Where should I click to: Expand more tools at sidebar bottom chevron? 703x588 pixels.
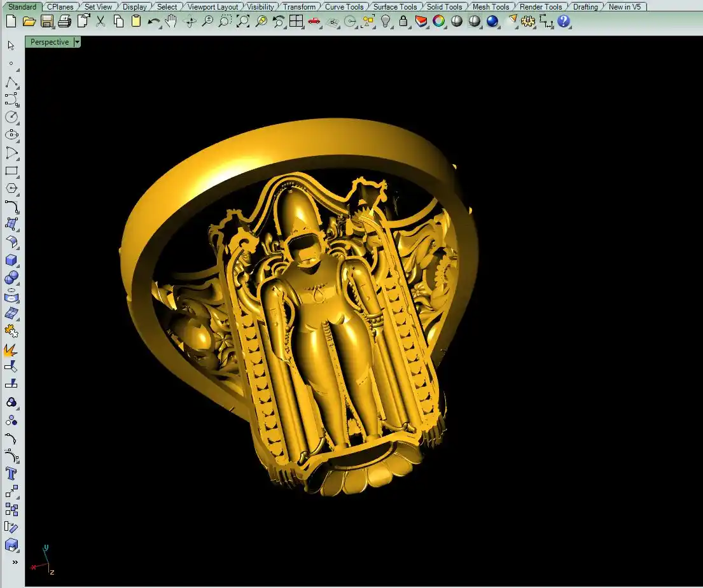click(x=15, y=562)
